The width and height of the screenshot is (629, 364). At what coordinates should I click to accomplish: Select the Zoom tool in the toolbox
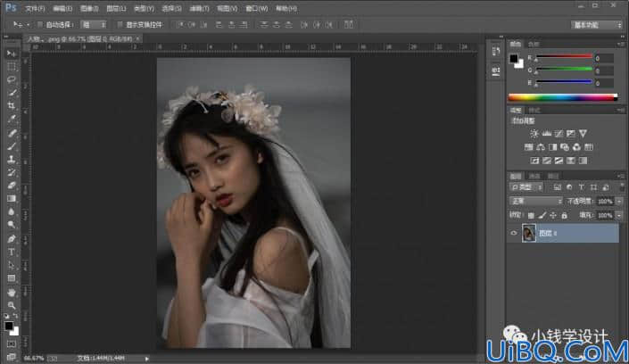pos(12,305)
